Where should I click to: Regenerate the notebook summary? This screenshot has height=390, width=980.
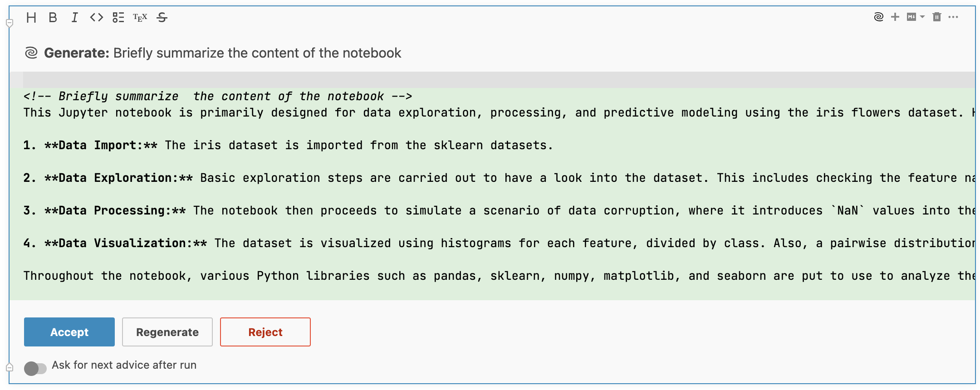tap(167, 331)
